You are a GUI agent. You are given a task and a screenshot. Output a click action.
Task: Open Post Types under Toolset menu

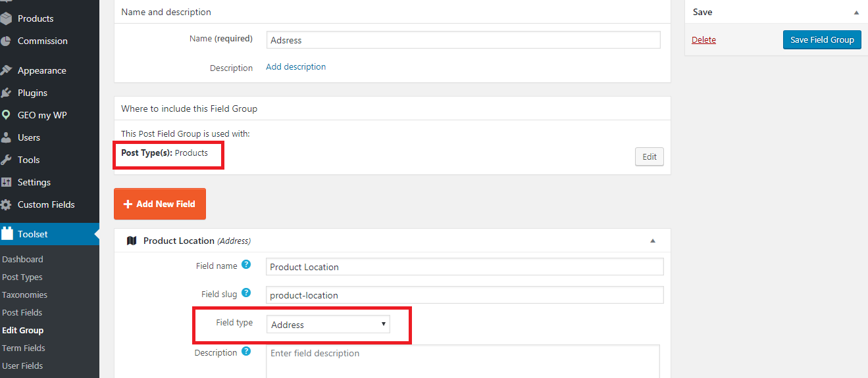22,277
